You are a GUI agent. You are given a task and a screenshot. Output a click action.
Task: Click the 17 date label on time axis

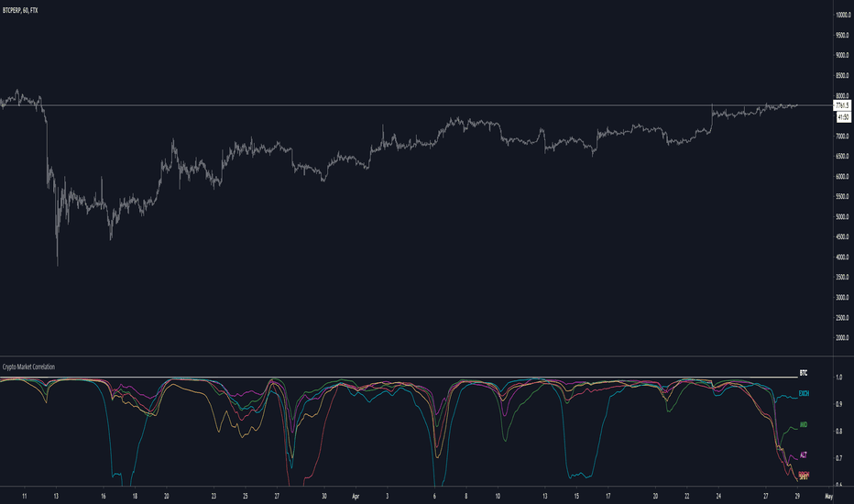[608, 497]
